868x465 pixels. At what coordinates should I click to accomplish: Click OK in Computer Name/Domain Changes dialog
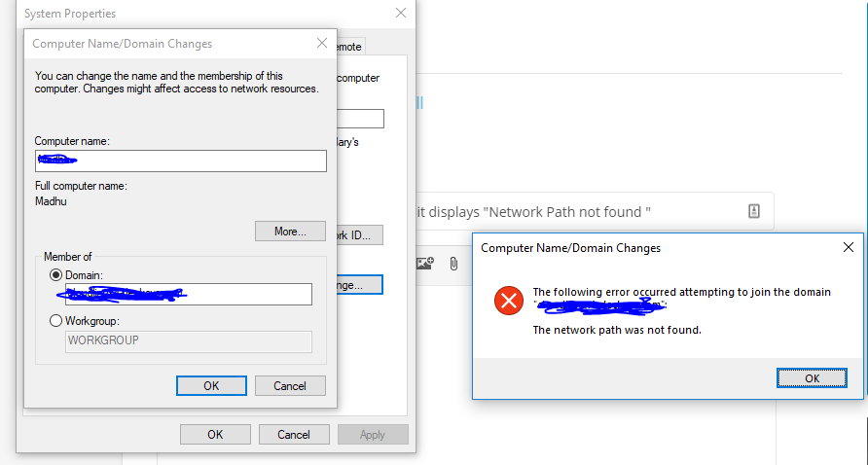pos(211,386)
